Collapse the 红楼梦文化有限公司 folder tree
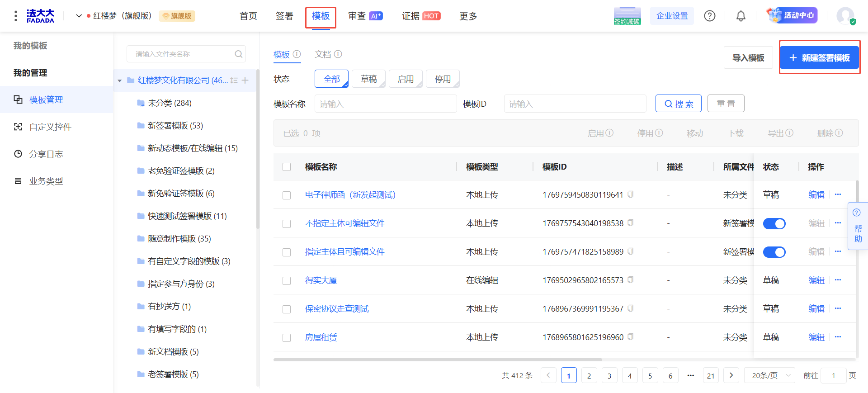Screen dimensions: 868x393 (120, 81)
